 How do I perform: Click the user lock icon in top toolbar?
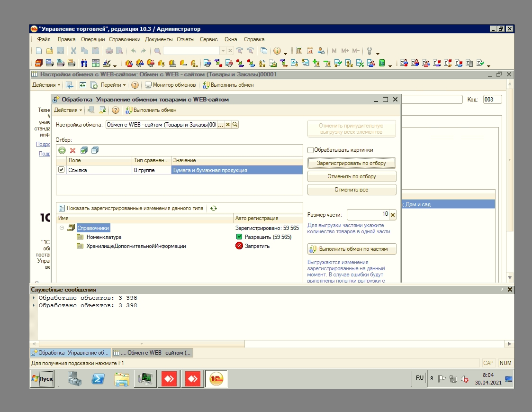321,51
